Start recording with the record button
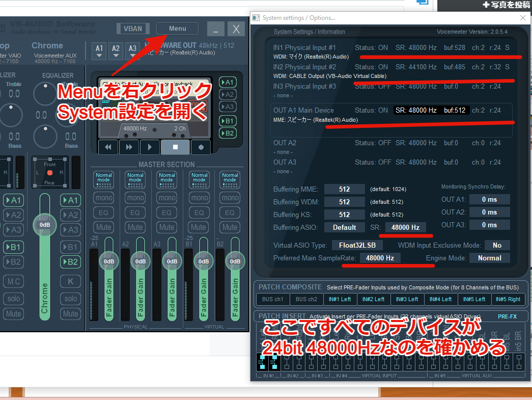The image size is (532, 400). click(201, 147)
